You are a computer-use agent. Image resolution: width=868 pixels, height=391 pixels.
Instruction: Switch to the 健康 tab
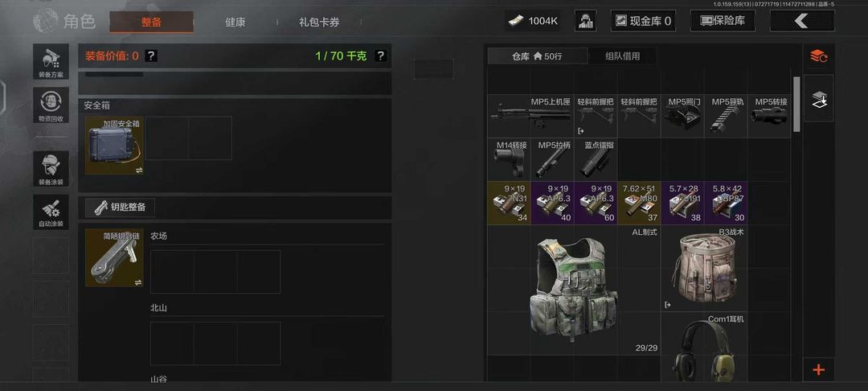235,23
